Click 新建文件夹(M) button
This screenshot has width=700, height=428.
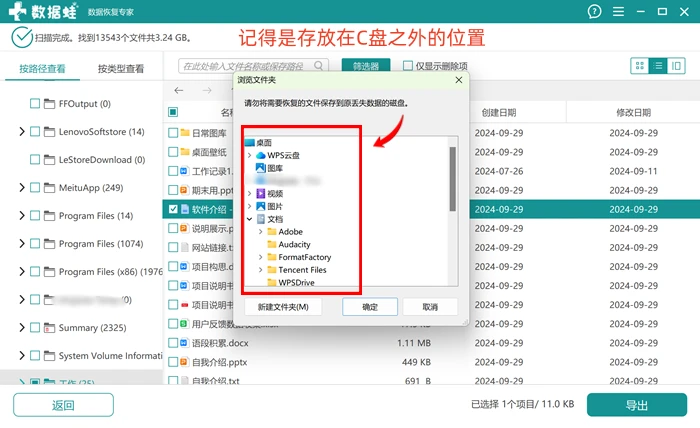(x=283, y=307)
